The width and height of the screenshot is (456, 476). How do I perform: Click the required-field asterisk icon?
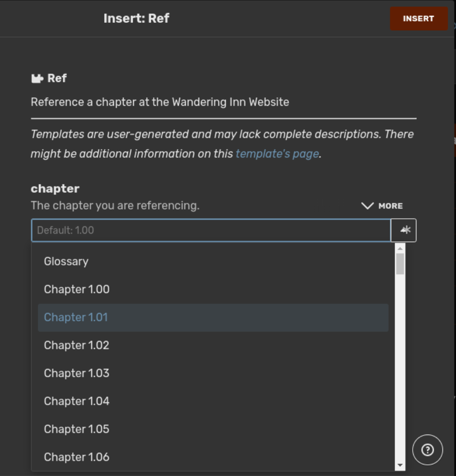tap(404, 230)
